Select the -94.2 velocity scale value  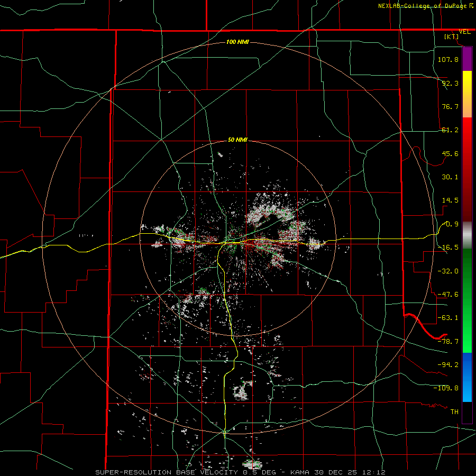448,364
